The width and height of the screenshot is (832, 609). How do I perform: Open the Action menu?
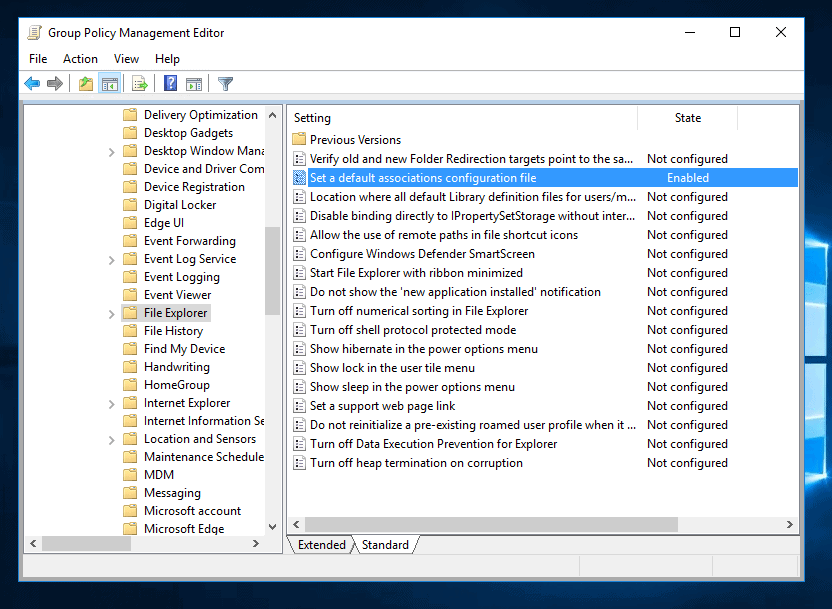80,59
